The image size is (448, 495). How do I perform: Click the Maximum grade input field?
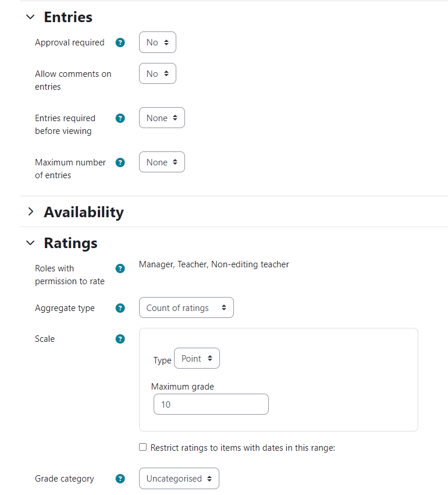tap(211, 404)
